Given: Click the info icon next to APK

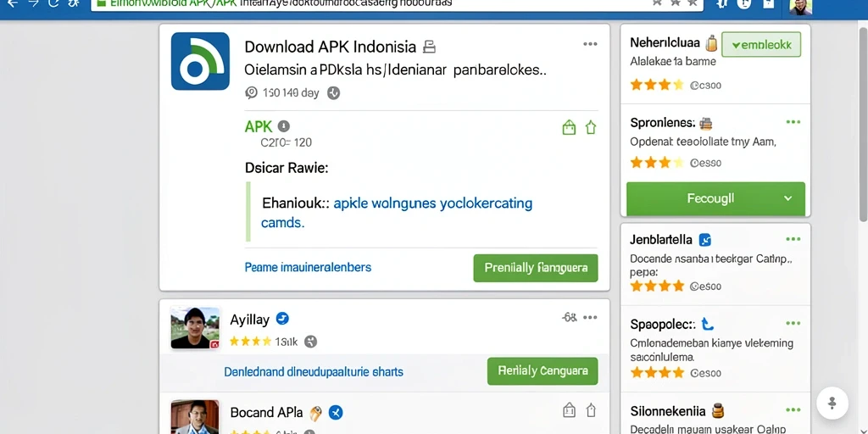Looking at the screenshot, I should [283, 126].
